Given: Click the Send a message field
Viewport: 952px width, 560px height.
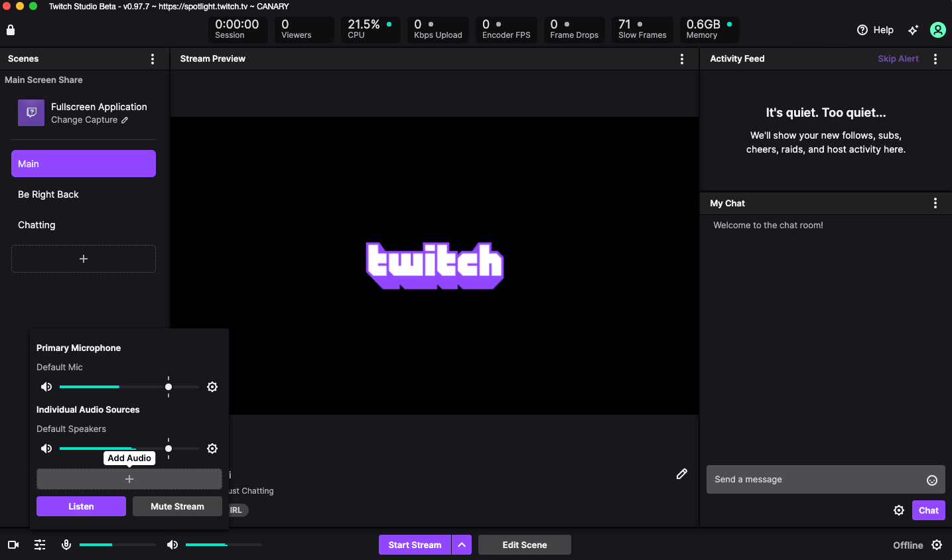Looking at the screenshot, I should (x=815, y=480).
